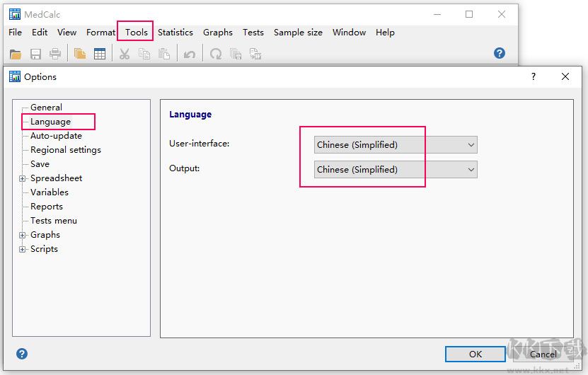Click the Print icon in toolbar
588x375 pixels.
point(55,54)
